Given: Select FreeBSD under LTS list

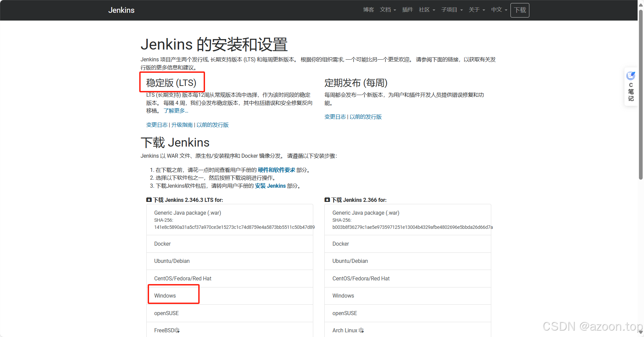Looking at the screenshot, I should (230, 330).
